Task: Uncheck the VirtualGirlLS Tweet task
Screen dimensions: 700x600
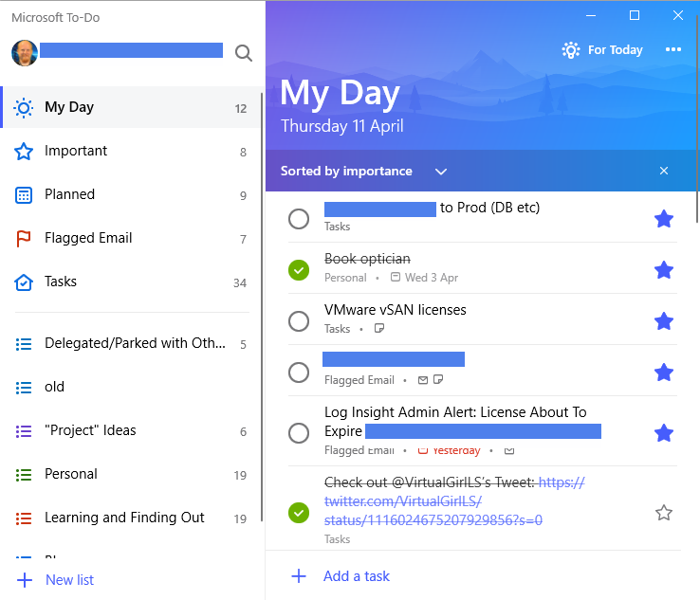Action: 299,513
